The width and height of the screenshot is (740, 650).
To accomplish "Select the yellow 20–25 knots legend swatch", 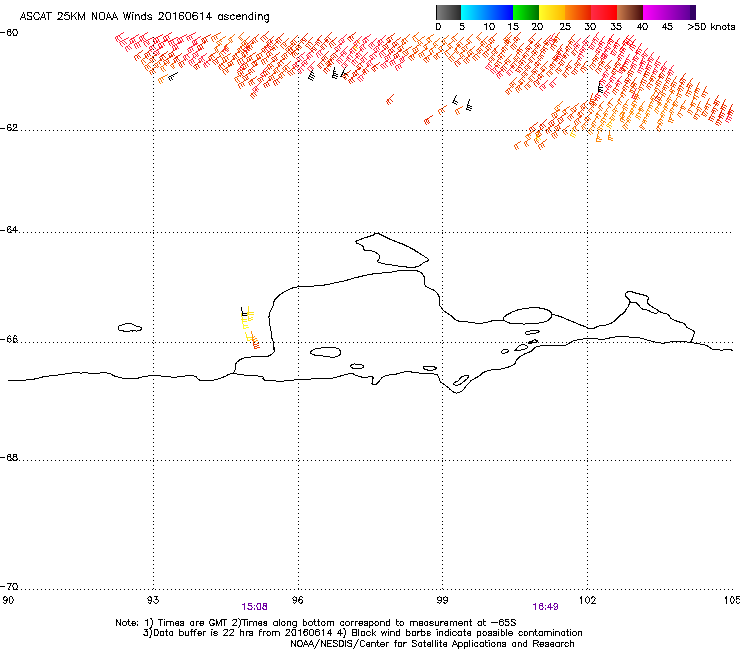I will (552, 12).
